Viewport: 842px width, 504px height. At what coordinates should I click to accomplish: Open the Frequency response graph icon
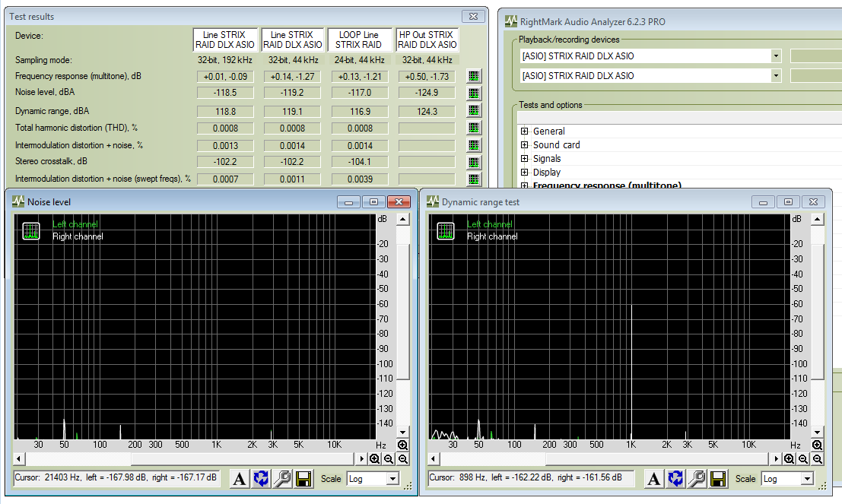(474, 76)
